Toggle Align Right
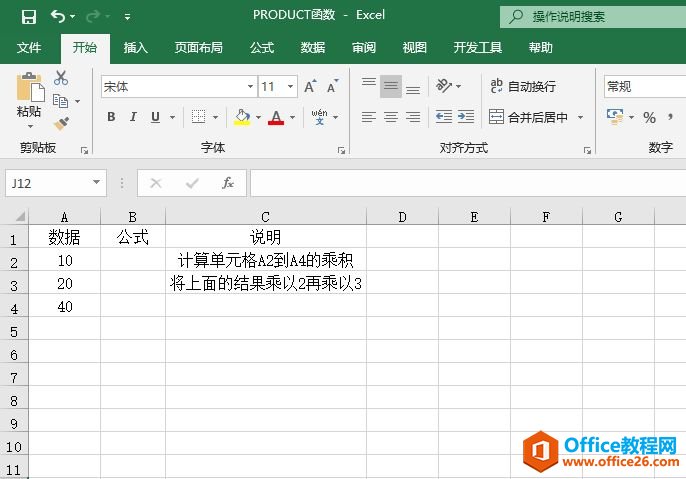The image size is (686, 479). 413,117
